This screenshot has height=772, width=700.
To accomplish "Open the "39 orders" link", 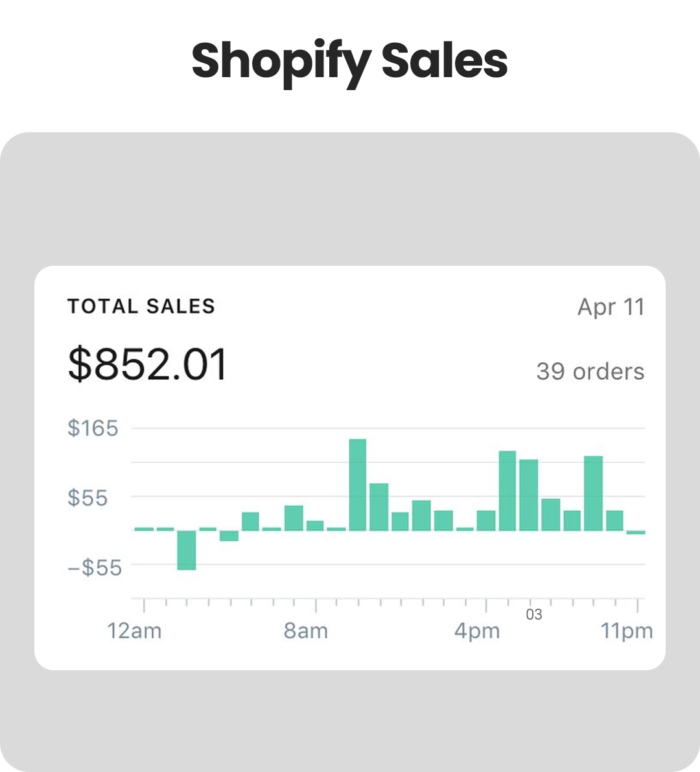I will (590, 371).
